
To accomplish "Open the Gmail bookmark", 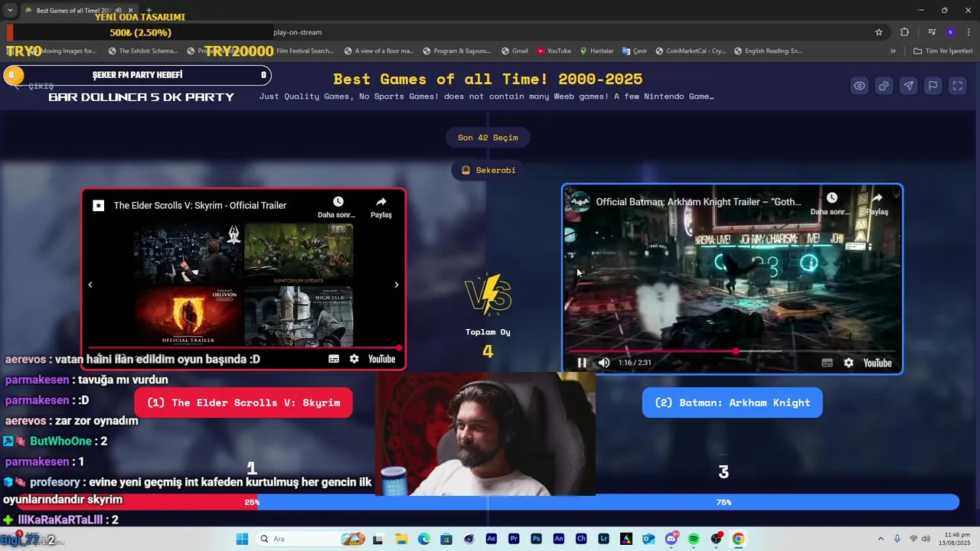I will pyautogui.click(x=514, y=51).
